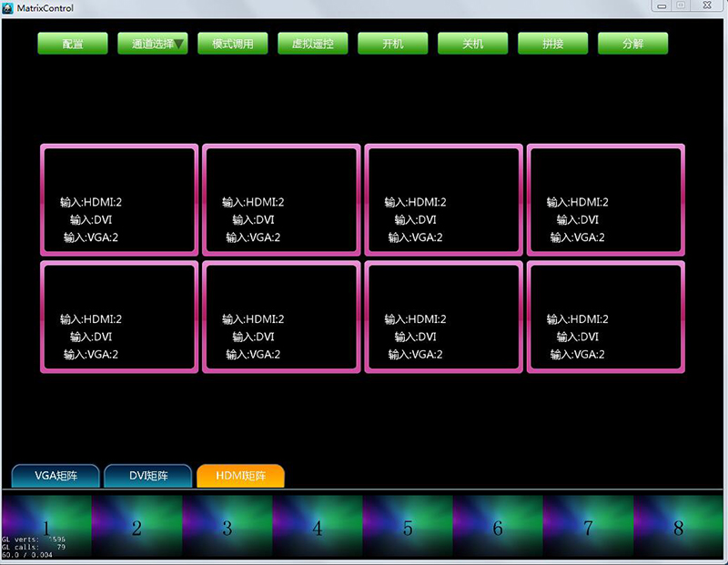Select input source thumbnail 1
Image resolution: width=728 pixels, height=565 pixels.
pos(45,527)
